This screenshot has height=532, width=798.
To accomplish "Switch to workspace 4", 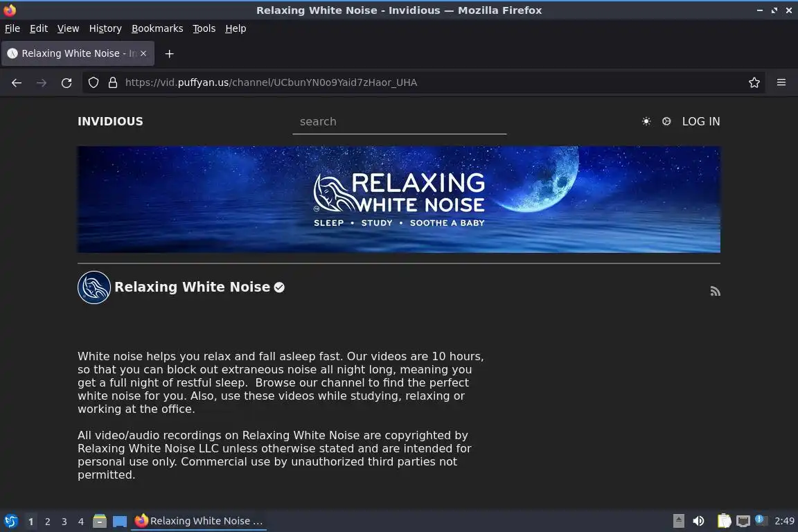I will click(80, 522).
